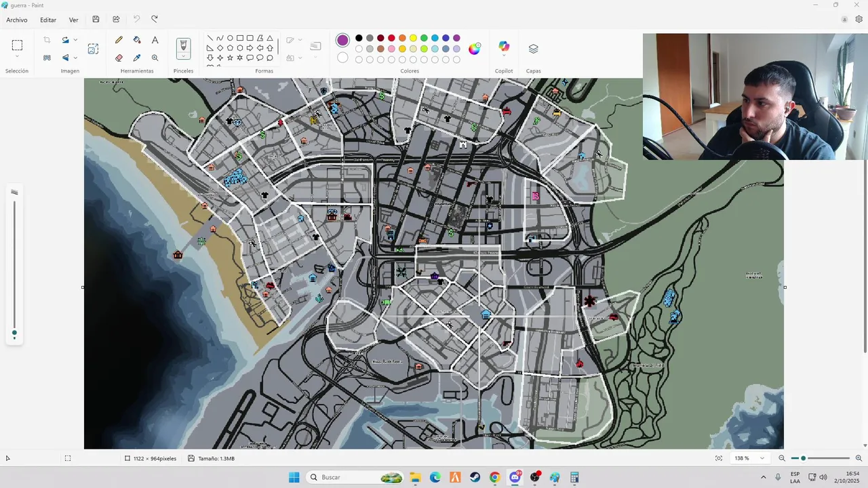
Task: Pick the straight line shape
Action: 210,39
